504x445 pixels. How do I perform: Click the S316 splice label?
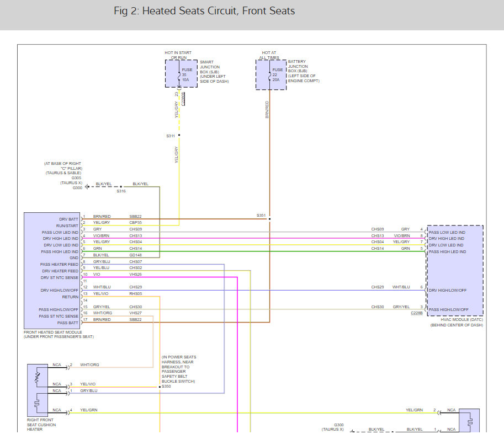[121, 191]
